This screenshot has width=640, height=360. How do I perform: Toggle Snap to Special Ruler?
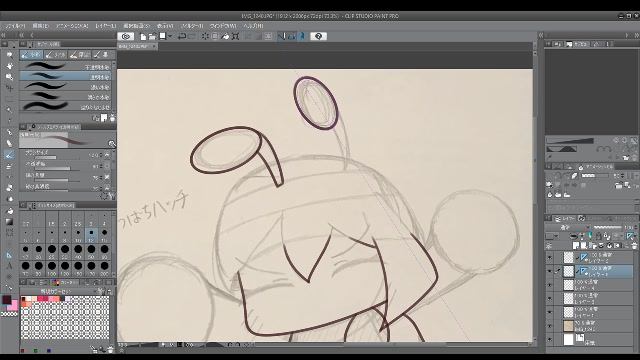click(291, 36)
